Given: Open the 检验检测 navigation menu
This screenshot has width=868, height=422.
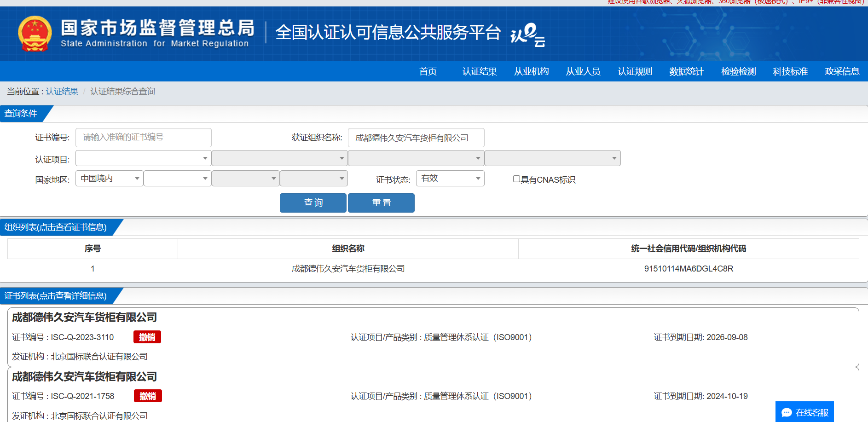Looking at the screenshot, I should [x=739, y=71].
